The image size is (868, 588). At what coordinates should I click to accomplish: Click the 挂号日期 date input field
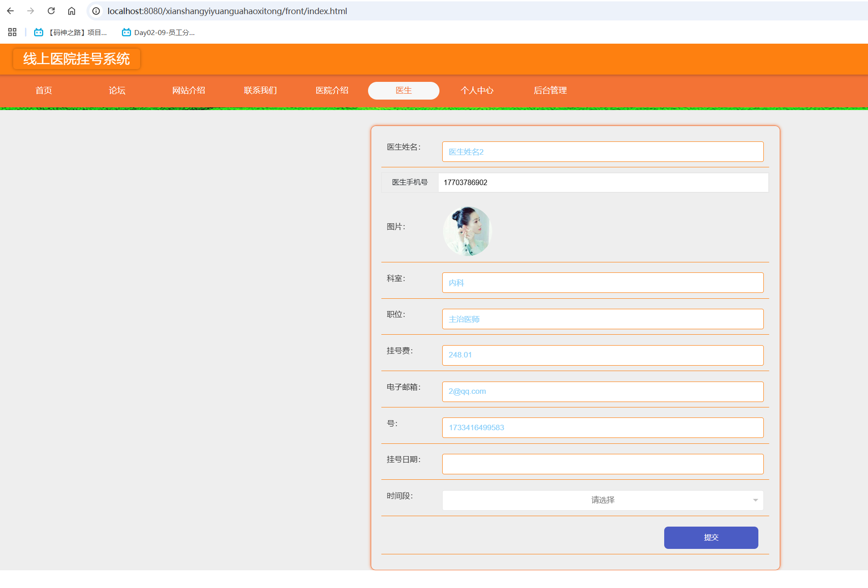(x=602, y=464)
